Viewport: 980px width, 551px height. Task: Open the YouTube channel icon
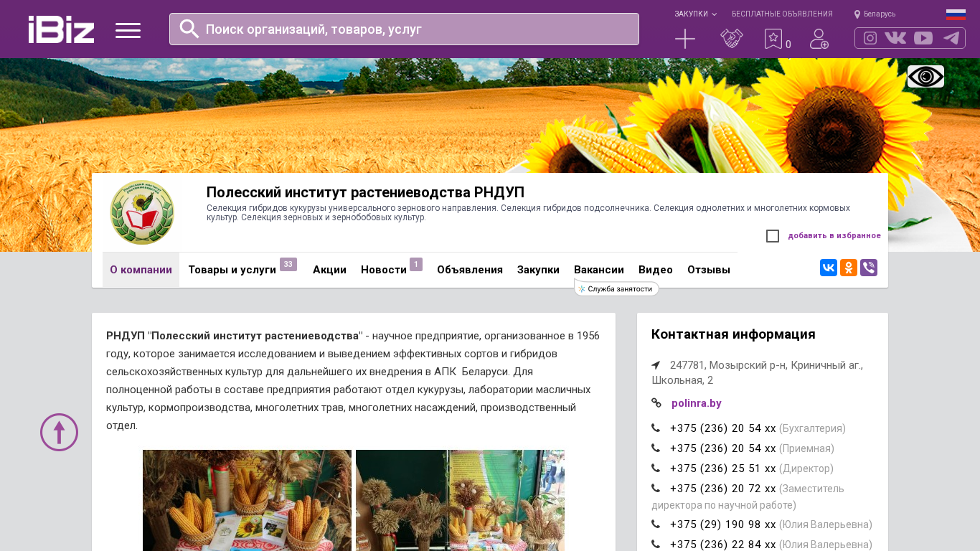(923, 38)
